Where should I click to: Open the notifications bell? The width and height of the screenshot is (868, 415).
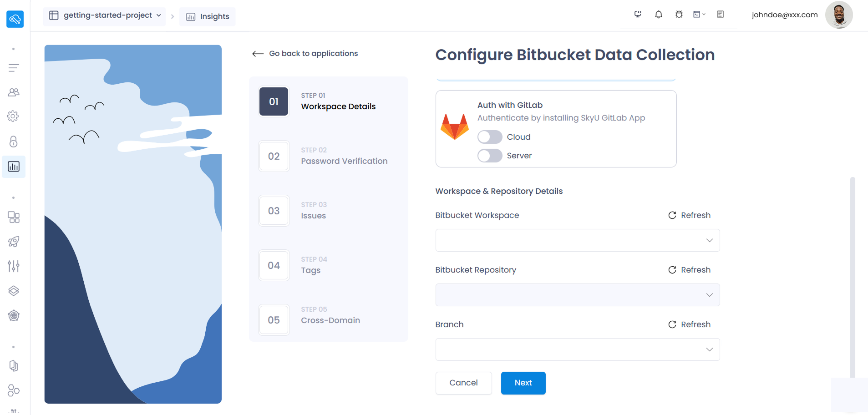click(x=659, y=15)
